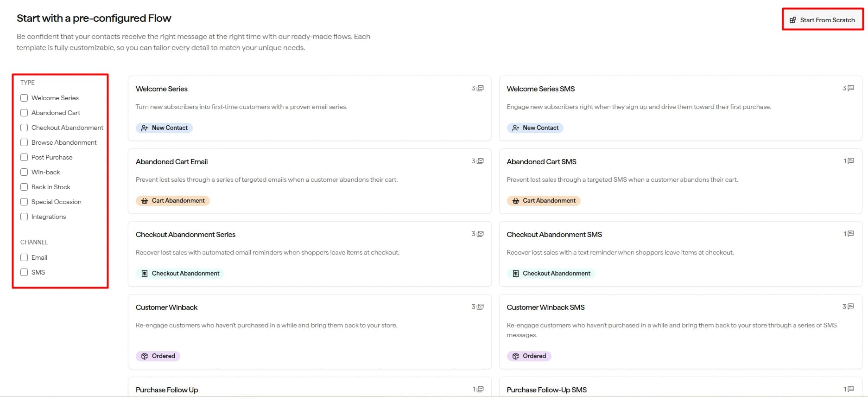Click the New Contact person icon in Welcome Series SMS
868x397 pixels.
[516, 128]
